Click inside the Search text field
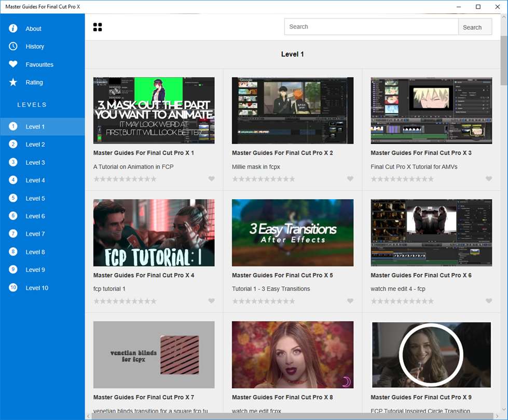Screen dimensions: 508x420 [372, 27]
